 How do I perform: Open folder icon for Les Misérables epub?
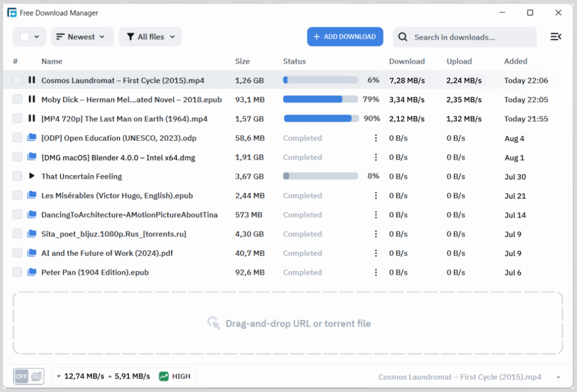(32, 195)
